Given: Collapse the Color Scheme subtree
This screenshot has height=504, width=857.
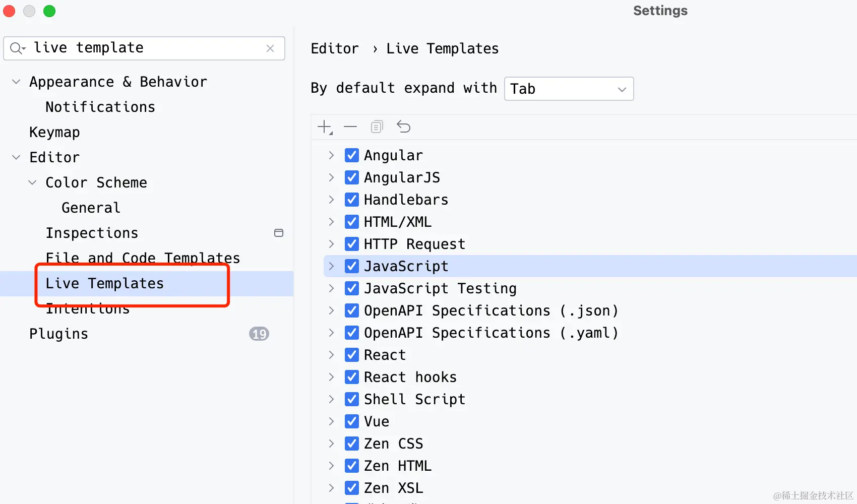Looking at the screenshot, I should 32,182.
